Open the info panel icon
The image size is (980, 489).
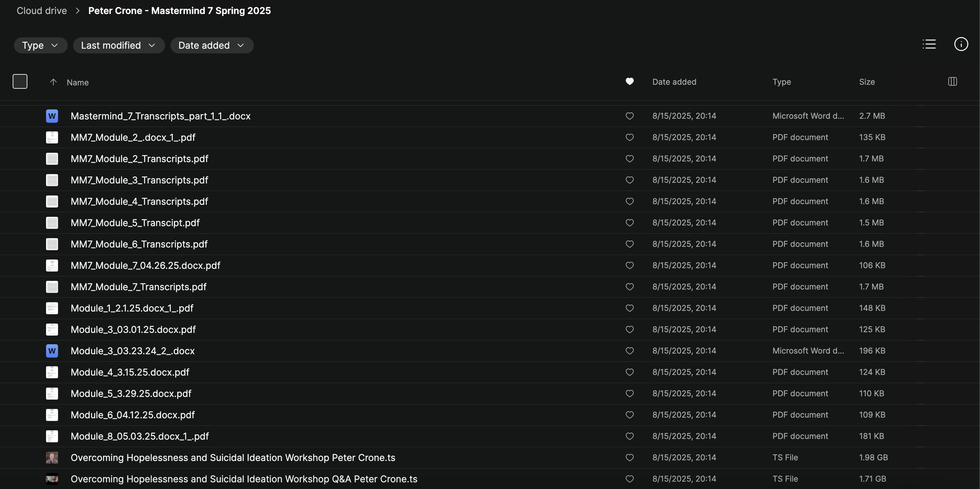click(961, 44)
